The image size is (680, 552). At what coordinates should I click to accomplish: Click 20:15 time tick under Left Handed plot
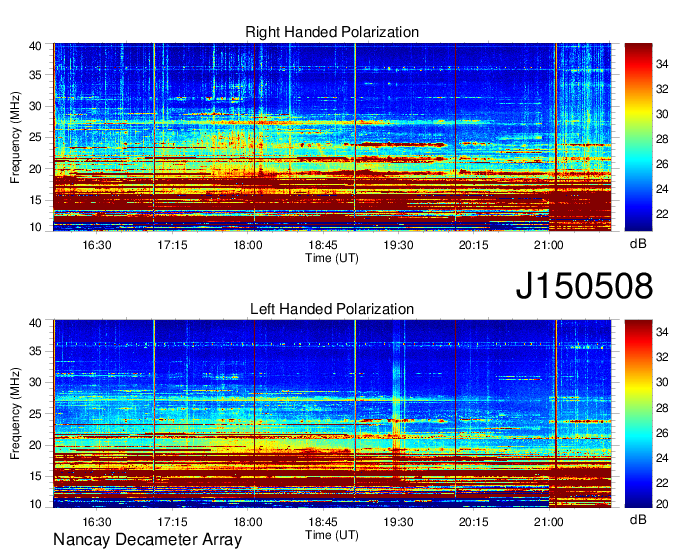pyautogui.click(x=474, y=521)
